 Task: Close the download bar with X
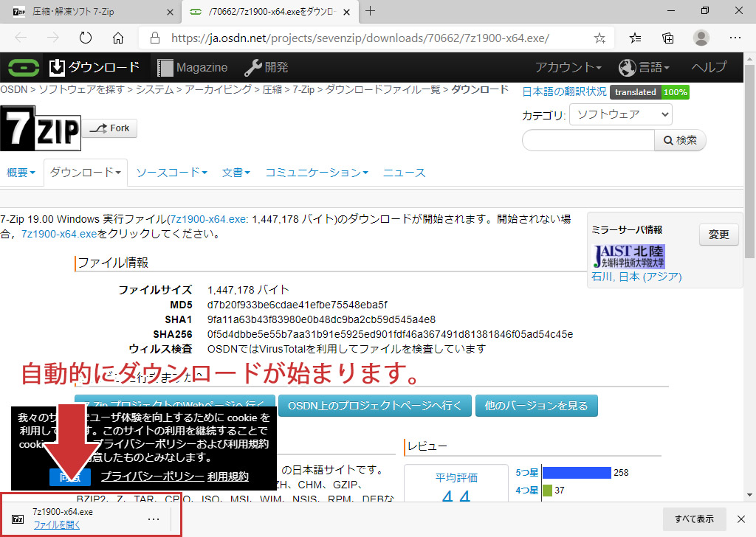pyautogui.click(x=741, y=519)
